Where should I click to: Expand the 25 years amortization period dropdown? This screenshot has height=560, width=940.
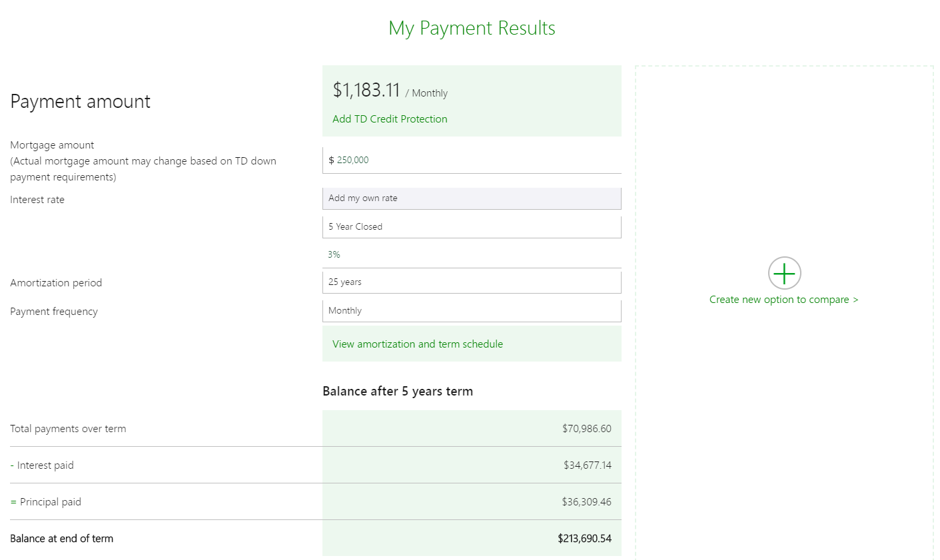click(472, 281)
